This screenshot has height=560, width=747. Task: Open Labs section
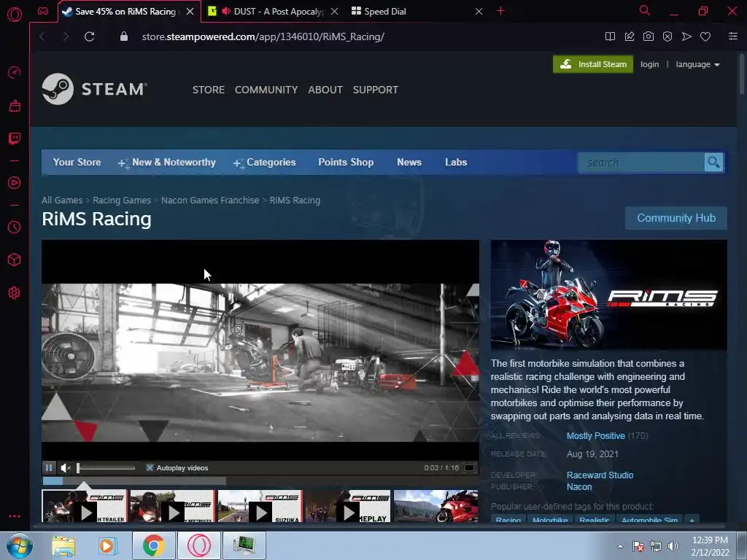point(456,163)
